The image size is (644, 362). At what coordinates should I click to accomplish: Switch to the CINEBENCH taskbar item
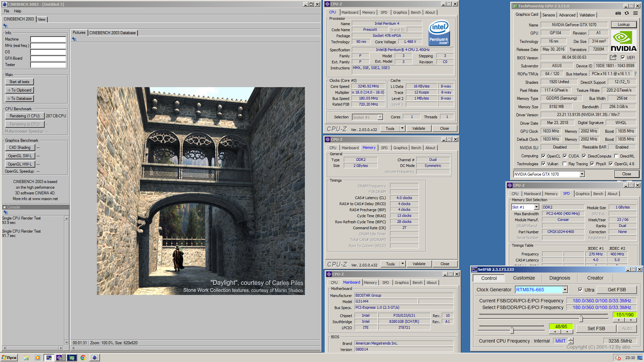click(95, 358)
